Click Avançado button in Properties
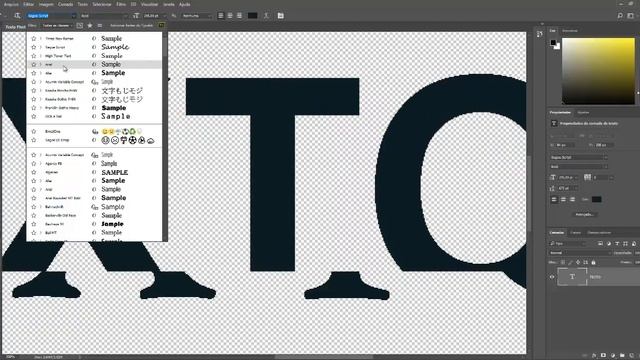This screenshot has height=360, width=640. pos(584,214)
